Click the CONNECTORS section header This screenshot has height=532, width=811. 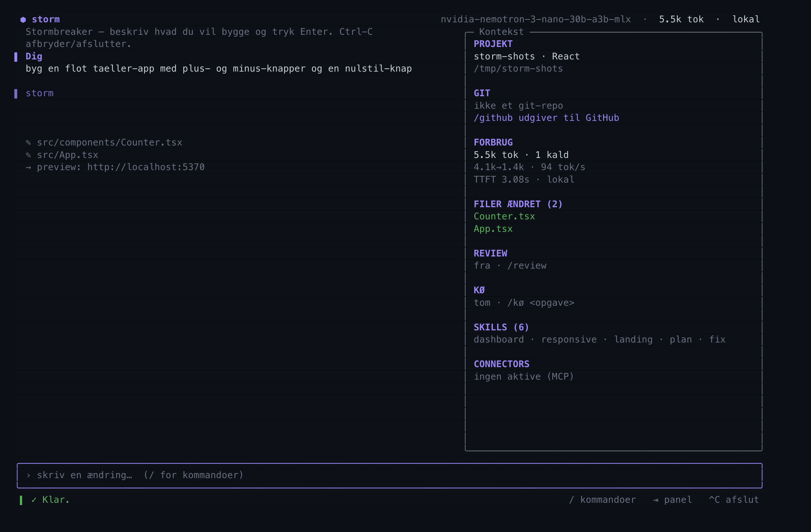(x=502, y=364)
